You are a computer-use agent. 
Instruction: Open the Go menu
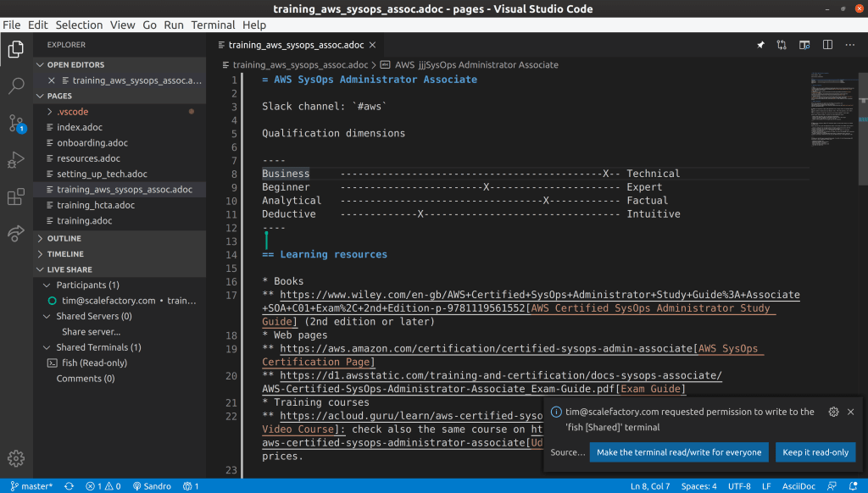coord(149,25)
